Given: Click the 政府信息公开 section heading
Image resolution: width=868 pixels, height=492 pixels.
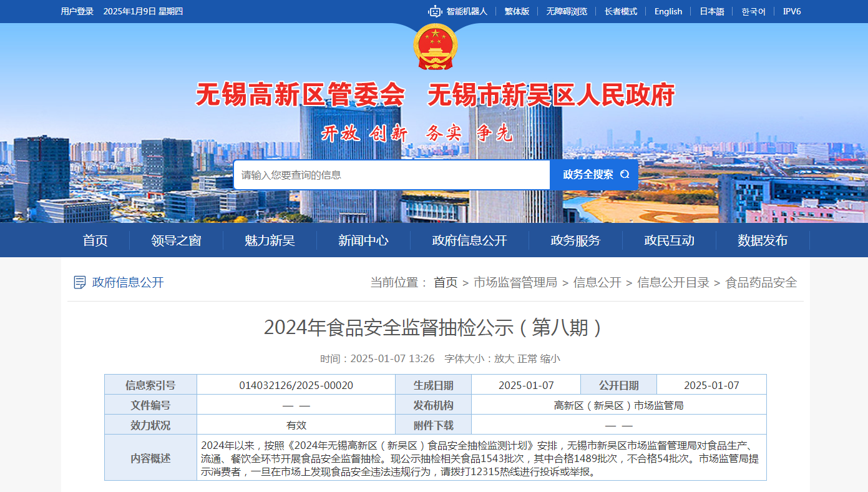Looking at the screenshot, I should (x=128, y=282).
